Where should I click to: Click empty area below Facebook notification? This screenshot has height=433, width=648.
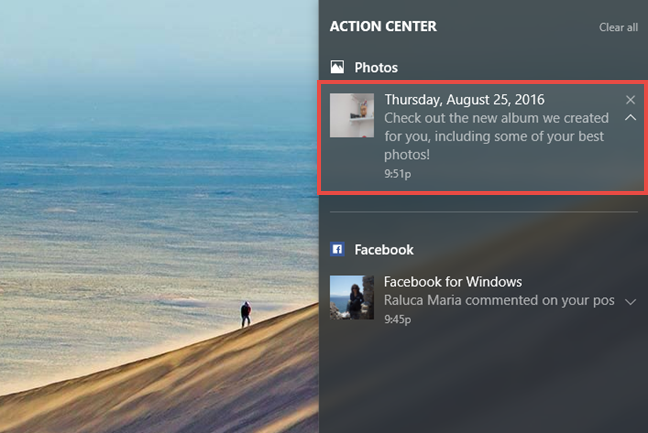point(484,380)
